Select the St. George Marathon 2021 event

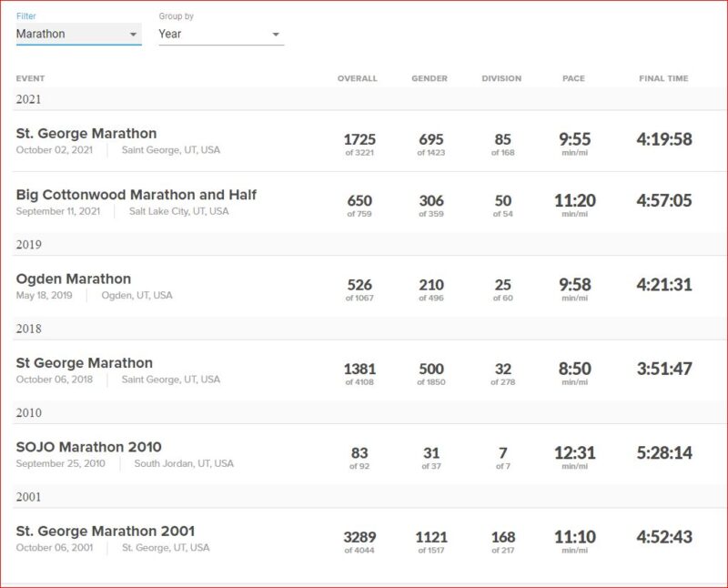click(86, 133)
